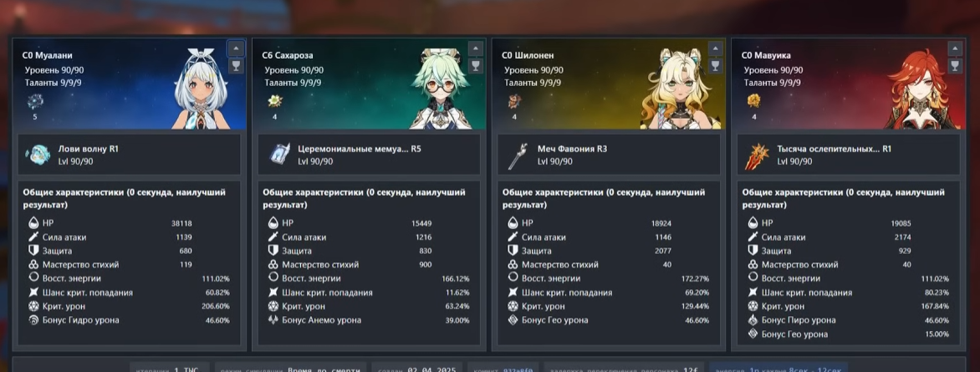The height and width of the screenshot is (372, 980).
Task: Click Крит. урон icon in Муалани stats
Action: [x=33, y=306]
